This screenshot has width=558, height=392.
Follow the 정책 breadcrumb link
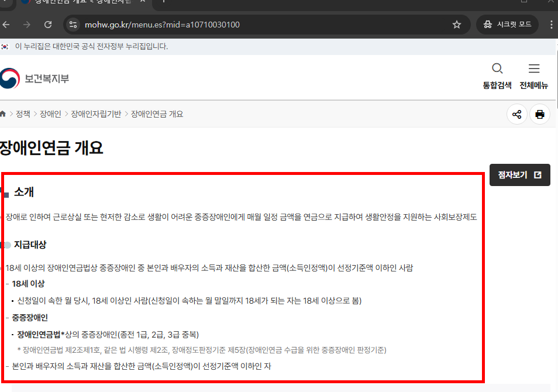pos(23,114)
